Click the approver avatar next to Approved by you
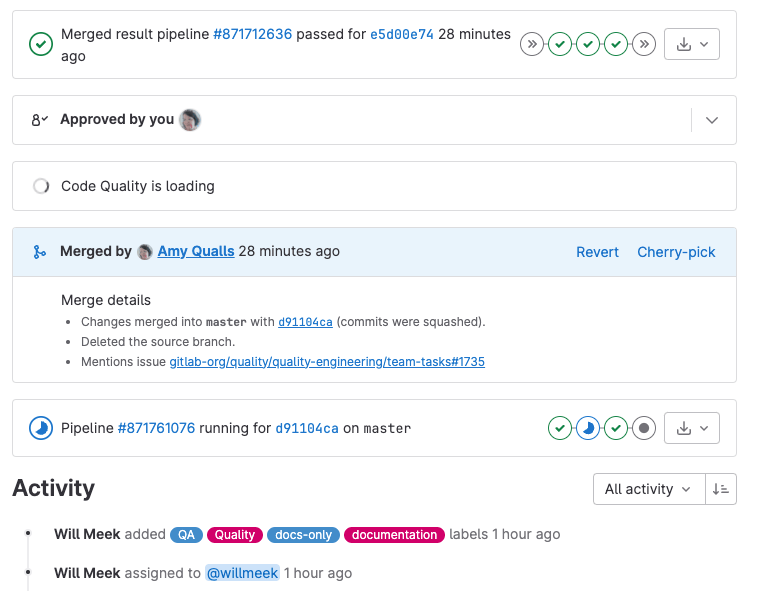Image resolution: width=757 pixels, height=591 pixels. point(190,120)
